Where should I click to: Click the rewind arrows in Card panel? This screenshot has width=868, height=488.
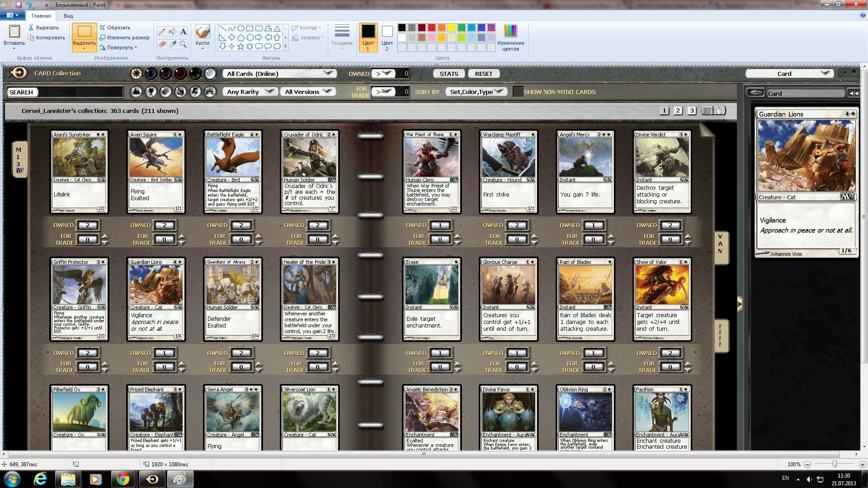(854, 93)
